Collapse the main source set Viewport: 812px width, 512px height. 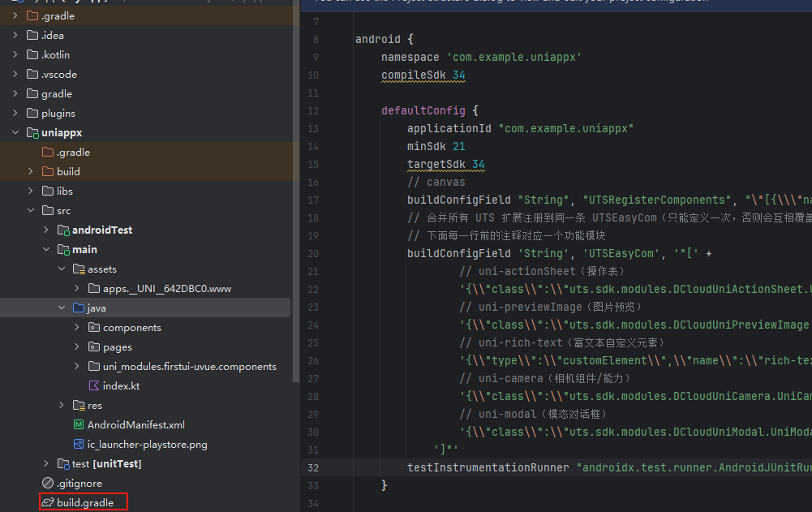coord(46,249)
